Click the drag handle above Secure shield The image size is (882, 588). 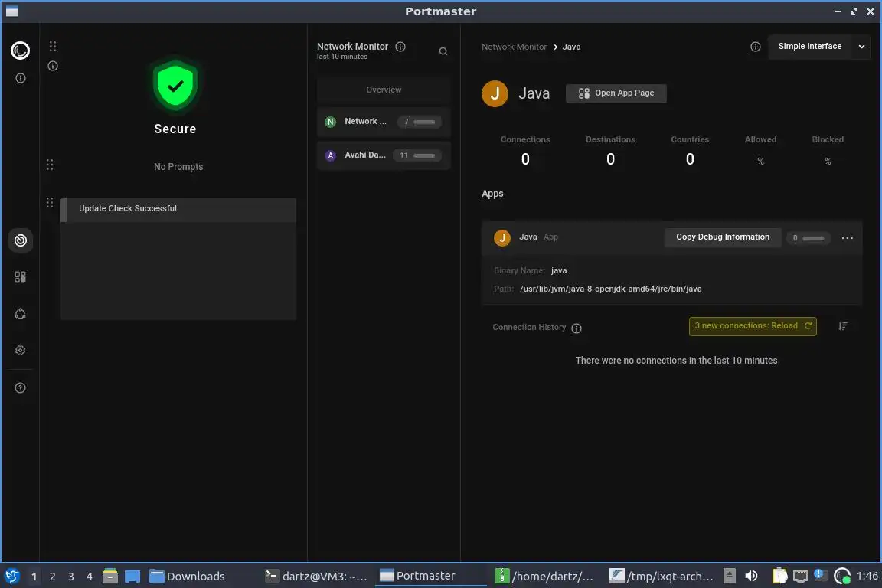pos(53,46)
